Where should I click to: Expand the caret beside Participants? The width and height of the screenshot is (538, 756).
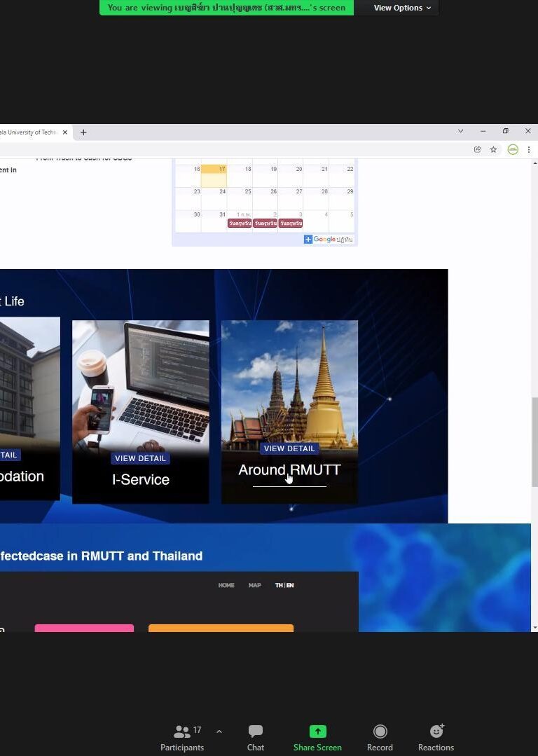(219, 731)
